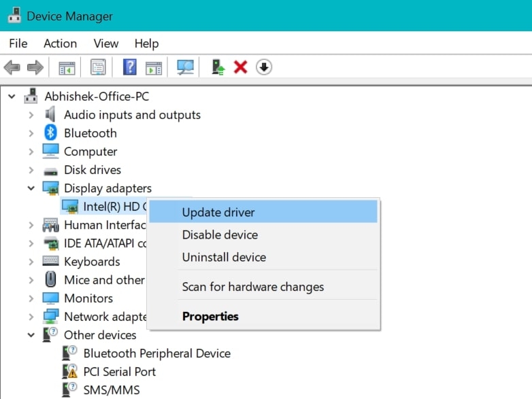Image resolution: width=532 pixels, height=399 pixels.
Task: Select the Intel(R) HD device label
Action: pos(115,207)
